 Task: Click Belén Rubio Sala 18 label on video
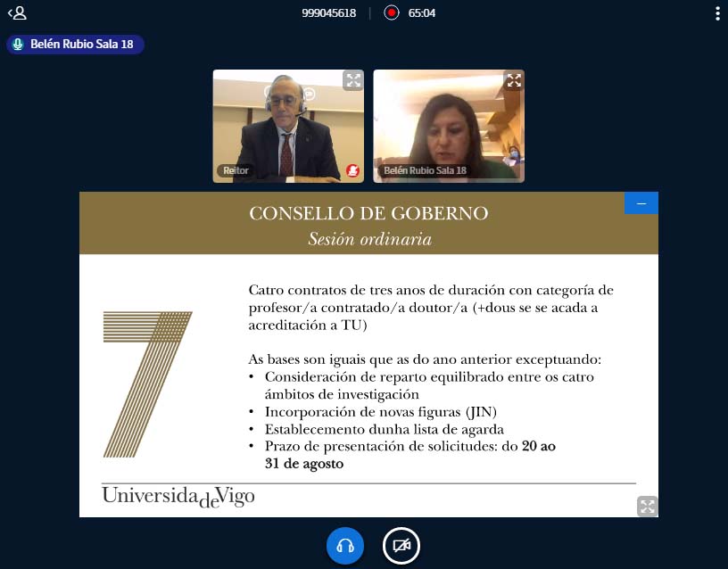[425, 170]
